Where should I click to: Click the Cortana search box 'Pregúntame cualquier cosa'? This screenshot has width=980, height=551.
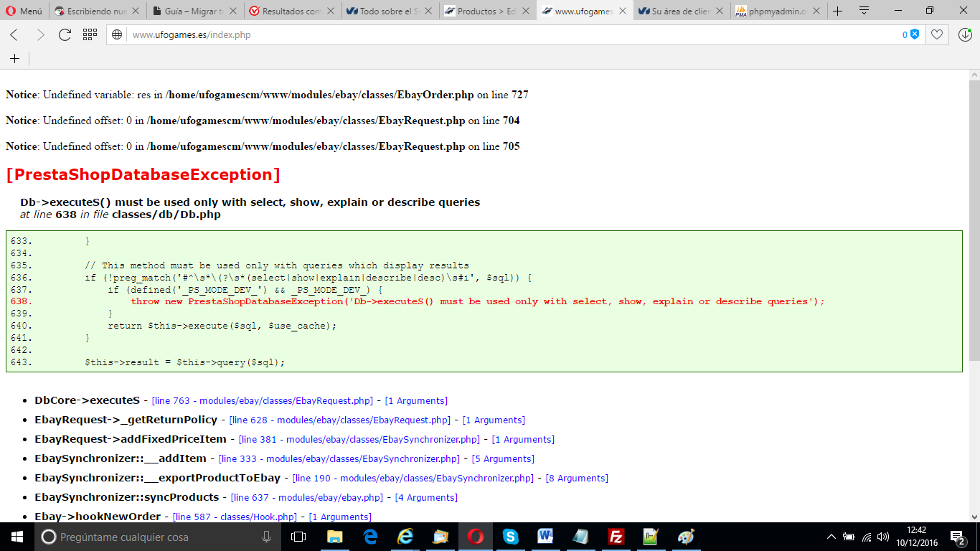(x=158, y=537)
